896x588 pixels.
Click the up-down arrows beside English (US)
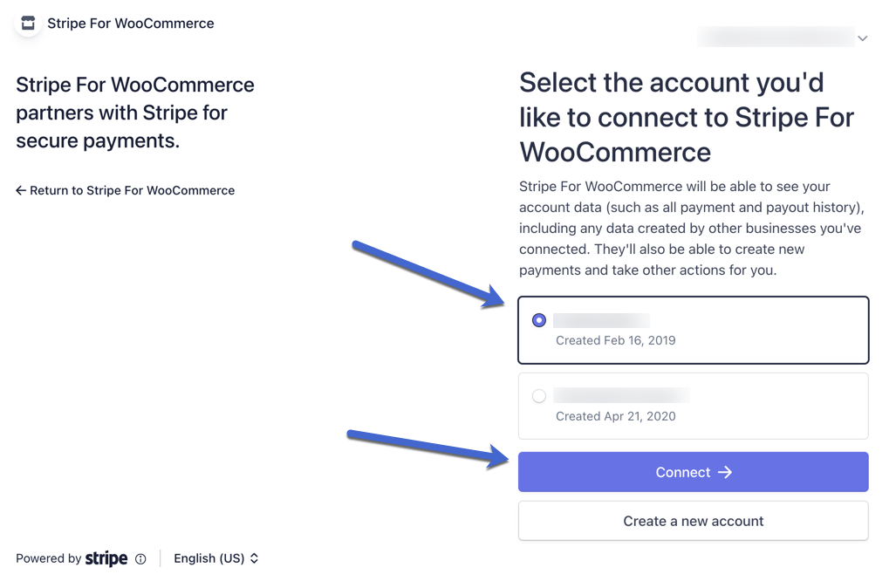254,558
